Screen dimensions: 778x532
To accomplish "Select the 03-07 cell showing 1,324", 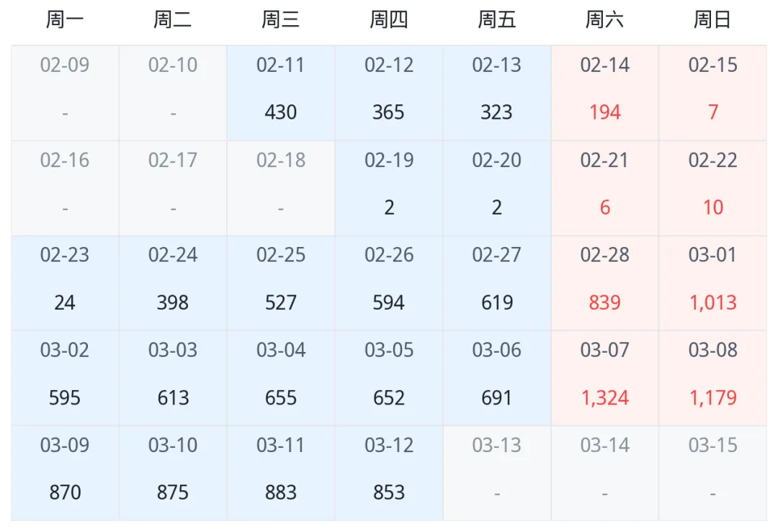I will [x=605, y=378].
